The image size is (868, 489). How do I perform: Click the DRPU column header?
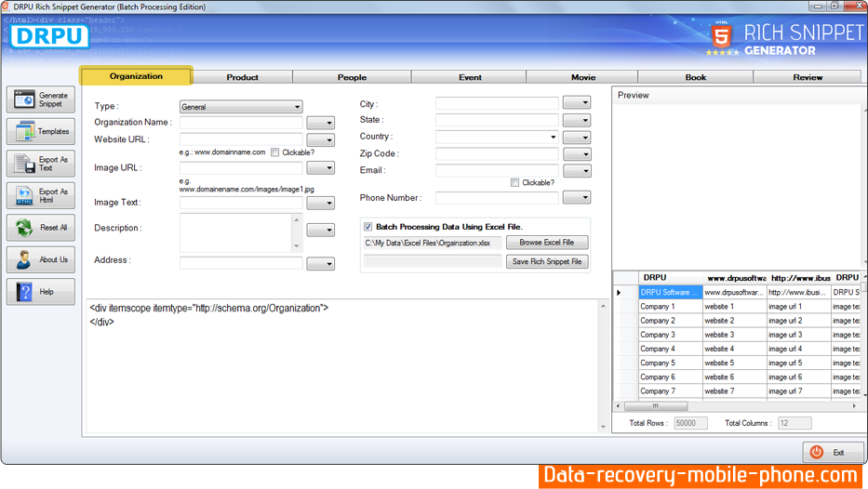tap(671, 278)
